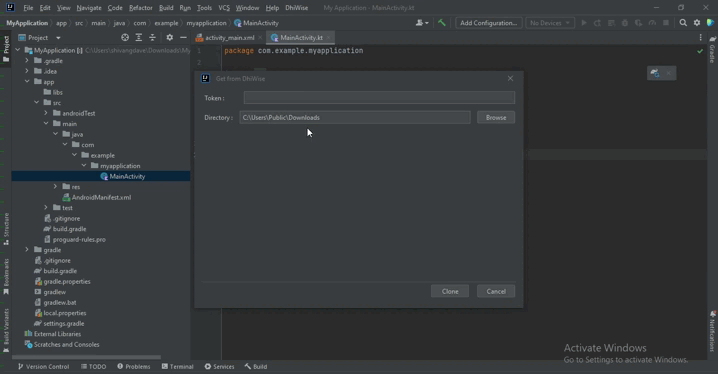Close the Get from DhiWise dialog
This screenshot has height=374, width=718.
[510, 78]
